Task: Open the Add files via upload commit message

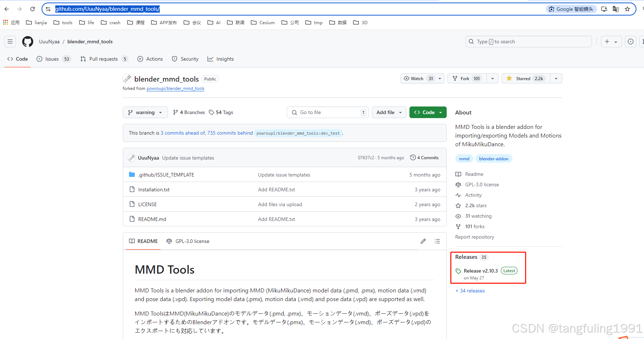Action: coord(280,204)
